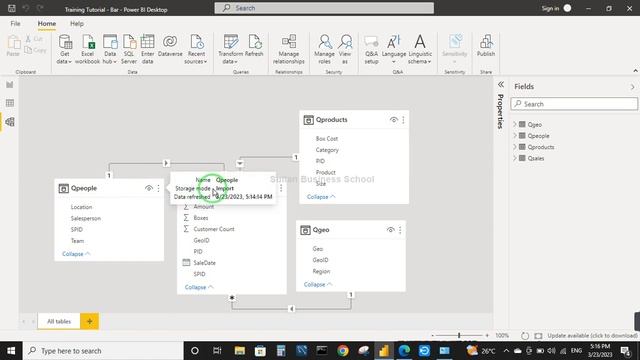Open Chrome from taskbar
Viewport: 640px width, 360px height.
pyautogui.click(x=342, y=351)
